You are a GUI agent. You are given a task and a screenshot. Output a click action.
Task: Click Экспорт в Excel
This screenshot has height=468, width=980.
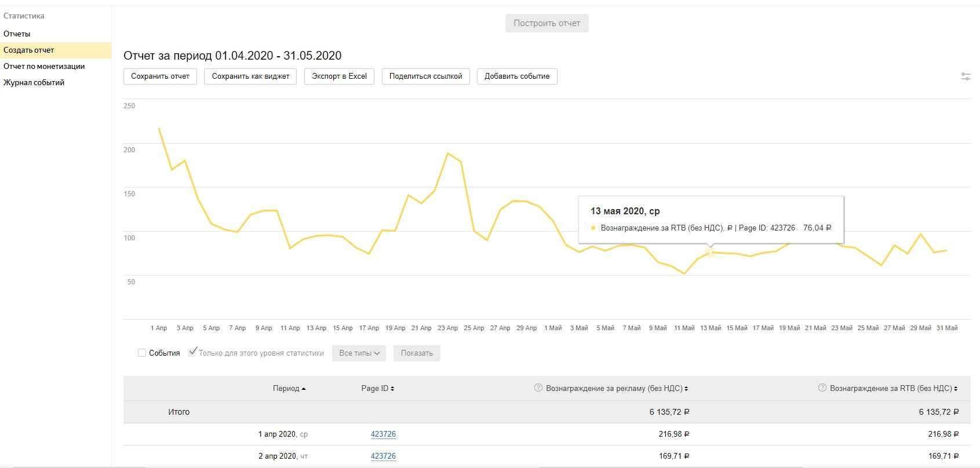340,76
